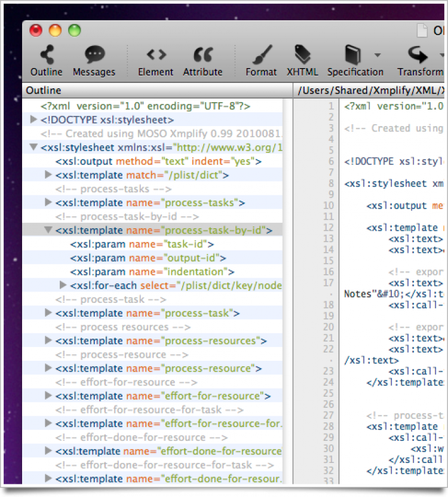Apply Format with brush icon
The height and width of the screenshot is (497, 448).
tap(262, 54)
